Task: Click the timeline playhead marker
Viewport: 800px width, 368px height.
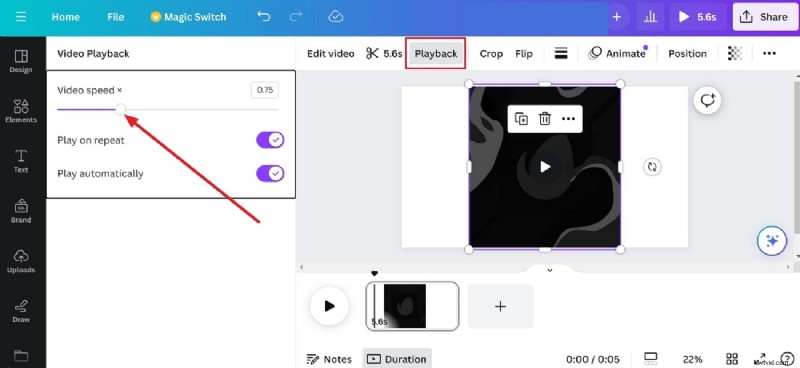Action: tap(374, 274)
